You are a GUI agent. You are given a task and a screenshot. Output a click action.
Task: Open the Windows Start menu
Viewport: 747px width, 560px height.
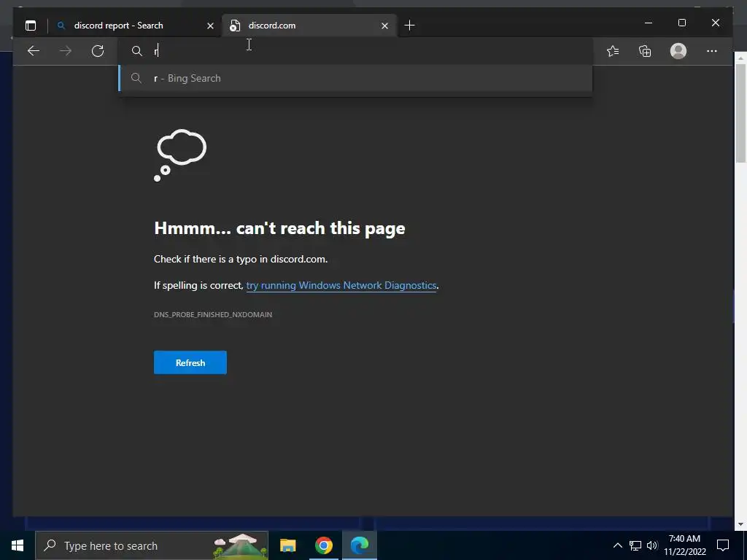click(x=18, y=545)
